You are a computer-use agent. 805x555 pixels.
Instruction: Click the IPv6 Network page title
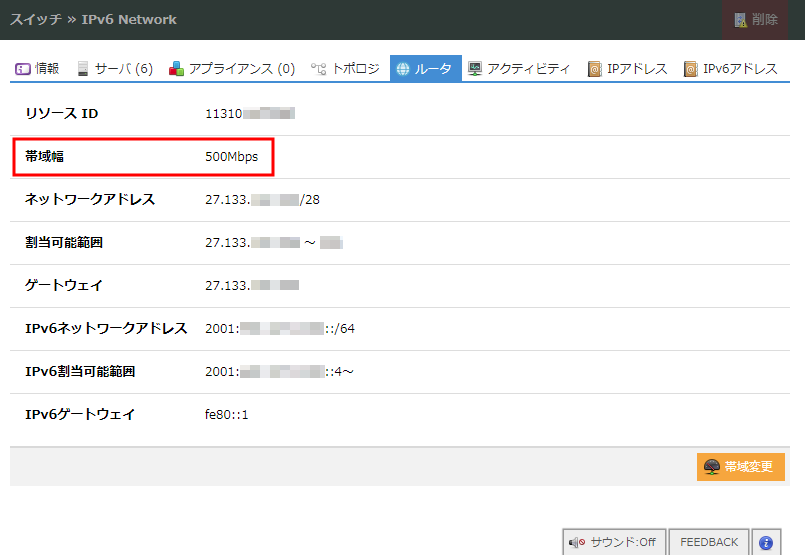tap(129, 19)
